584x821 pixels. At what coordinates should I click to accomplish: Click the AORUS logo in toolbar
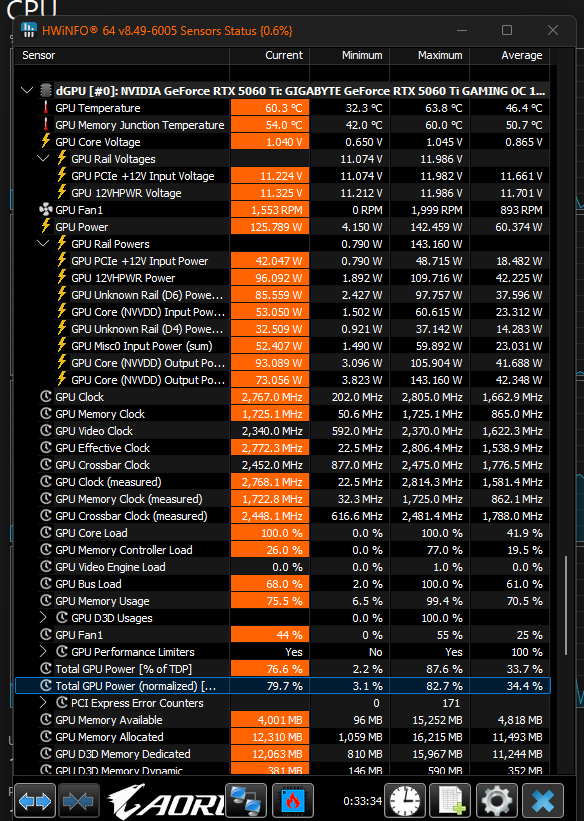[166, 801]
